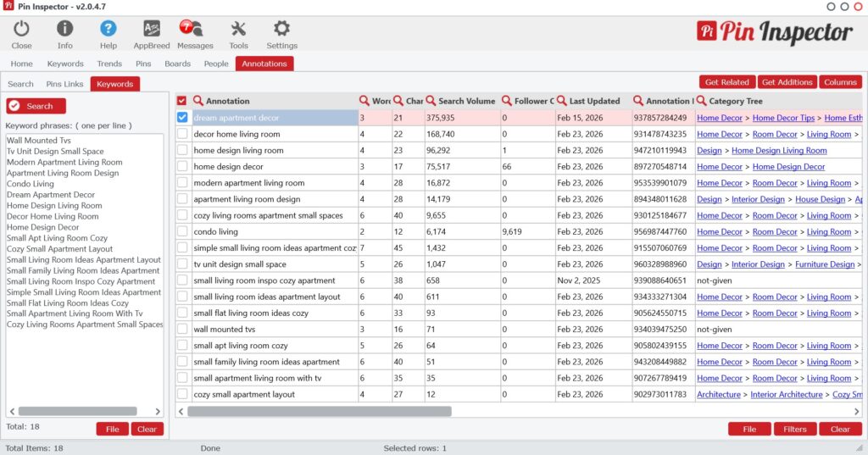
Task: Click the search icon in the Follower column header
Action: [507, 101]
